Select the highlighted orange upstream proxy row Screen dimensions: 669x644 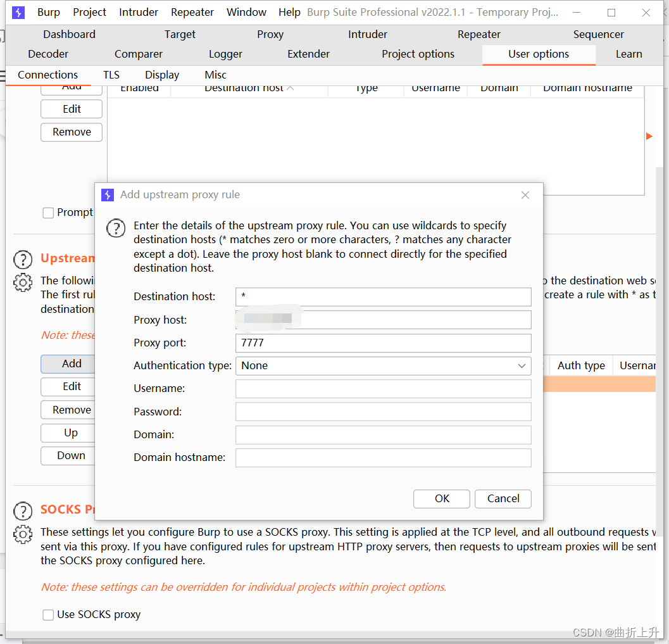click(599, 384)
